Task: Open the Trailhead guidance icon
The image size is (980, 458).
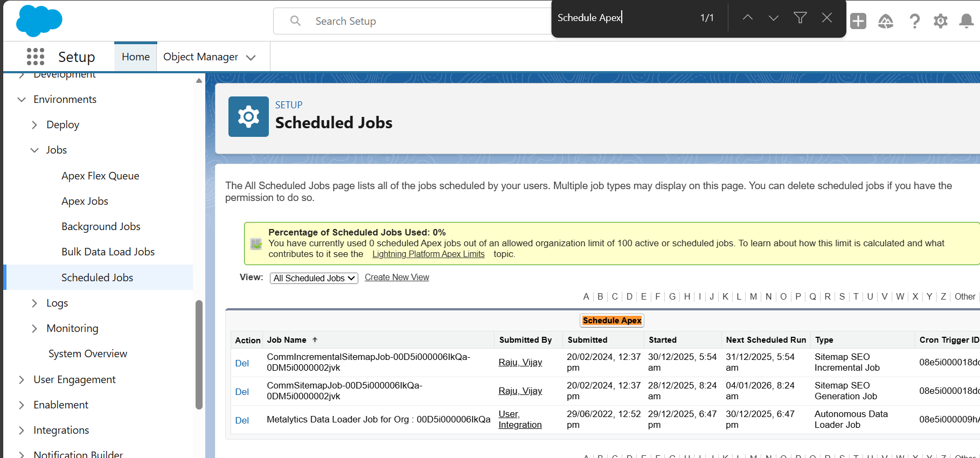Action: [x=885, y=21]
